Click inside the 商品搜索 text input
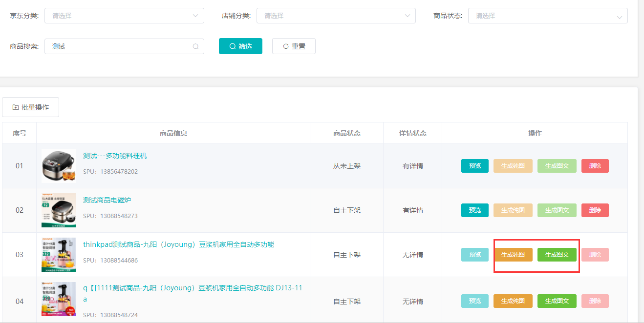This screenshot has width=644, height=323. tap(120, 46)
